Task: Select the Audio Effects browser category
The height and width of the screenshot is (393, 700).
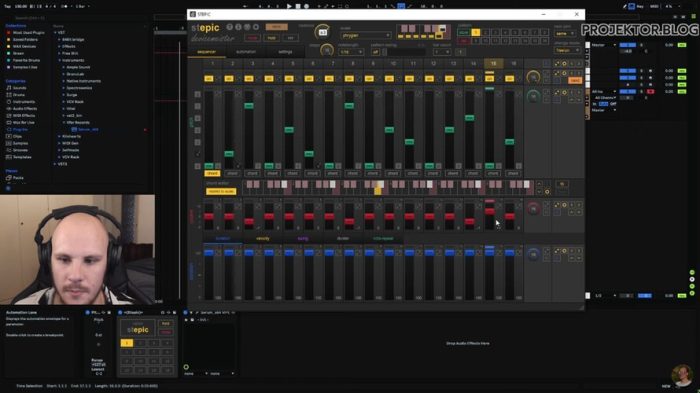Action: (x=21, y=109)
